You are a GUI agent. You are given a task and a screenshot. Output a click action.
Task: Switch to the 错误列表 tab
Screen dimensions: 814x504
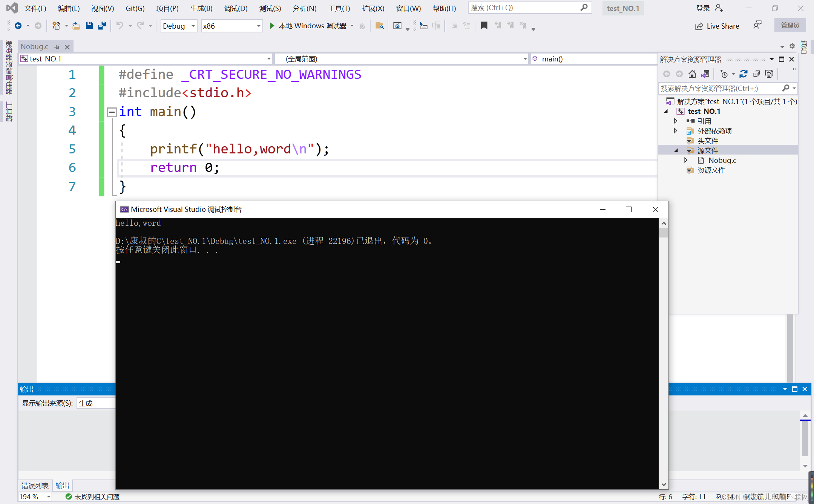pos(35,486)
